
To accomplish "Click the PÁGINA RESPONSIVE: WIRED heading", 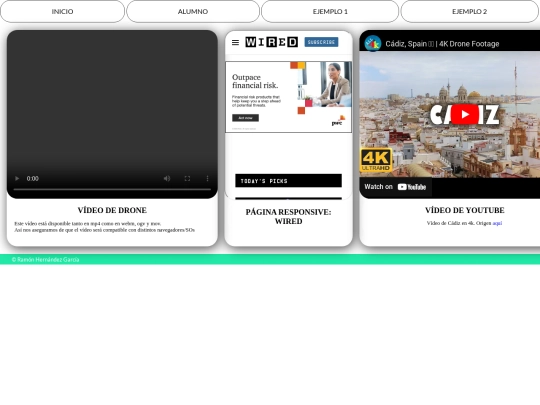I will point(289,217).
